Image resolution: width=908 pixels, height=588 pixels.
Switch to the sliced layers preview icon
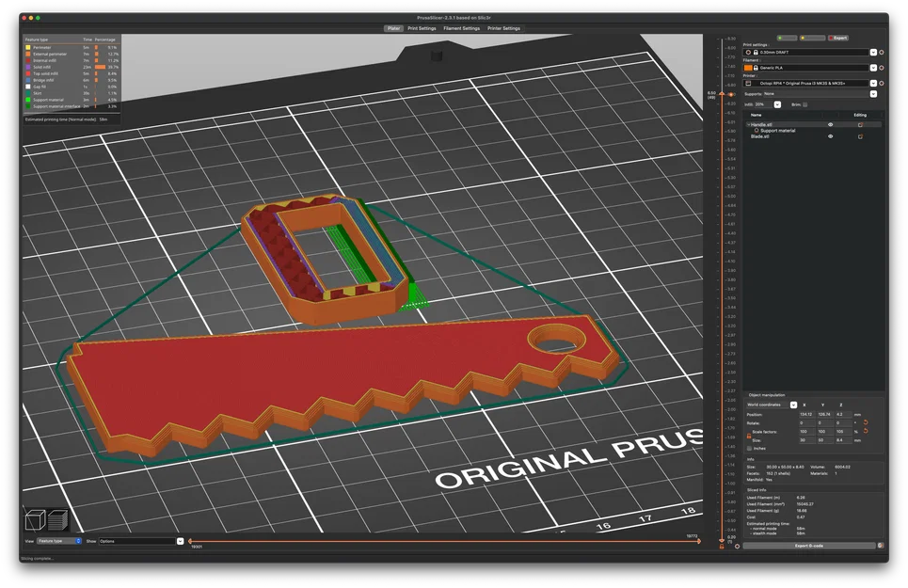[58, 519]
